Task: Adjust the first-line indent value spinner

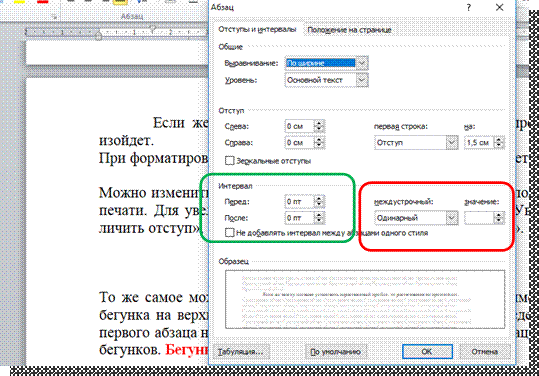Action: (499, 142)
